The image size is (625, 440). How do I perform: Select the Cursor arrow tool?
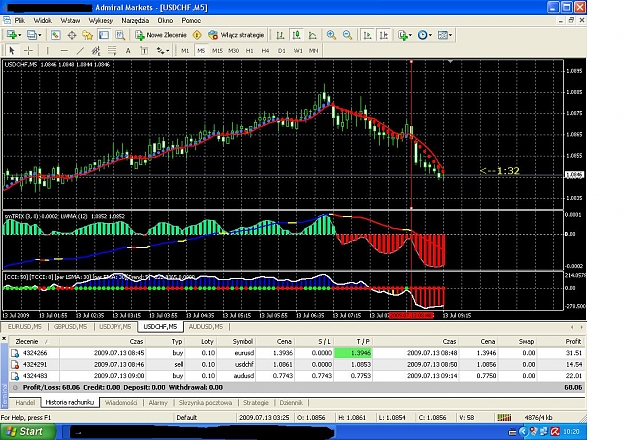pyautogui.click(x=12, y=51)
